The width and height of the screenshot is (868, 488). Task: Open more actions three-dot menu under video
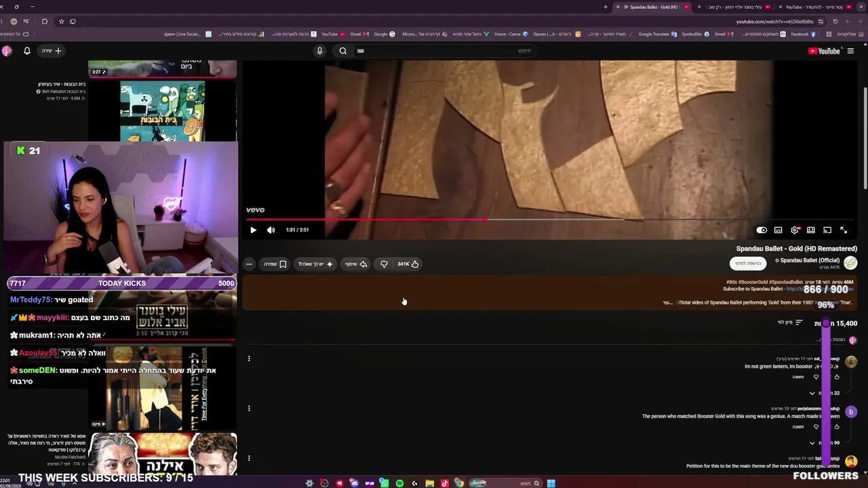click(x=249, y=264)
